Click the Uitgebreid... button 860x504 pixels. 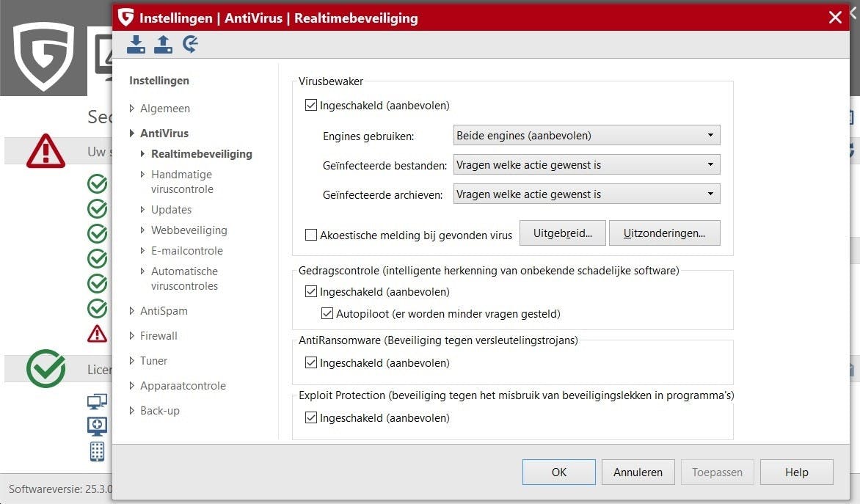pos(562,233)
